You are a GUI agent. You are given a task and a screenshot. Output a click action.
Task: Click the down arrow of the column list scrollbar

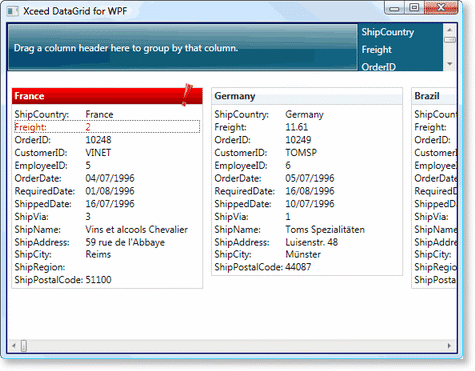pyautogui.click(x=450, y=64)
